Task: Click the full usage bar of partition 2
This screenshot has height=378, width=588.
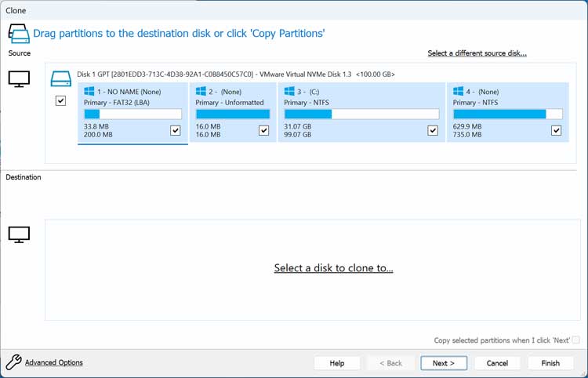Action: (233, 114)
